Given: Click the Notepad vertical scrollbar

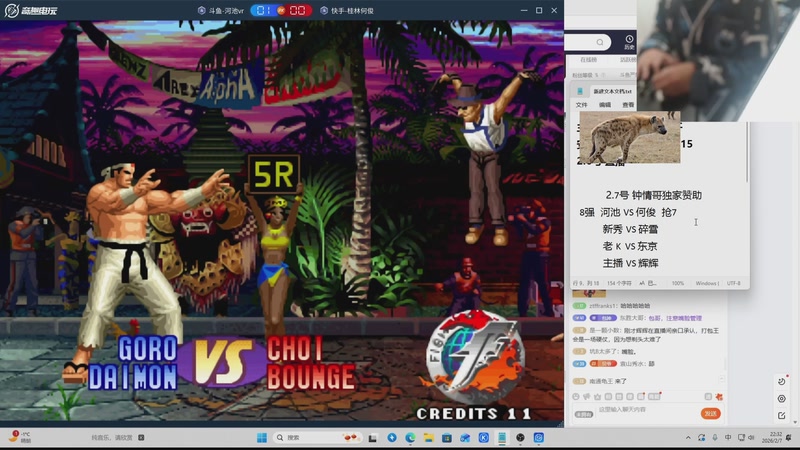Looking at the screenshot, I should tap(747, 152).
